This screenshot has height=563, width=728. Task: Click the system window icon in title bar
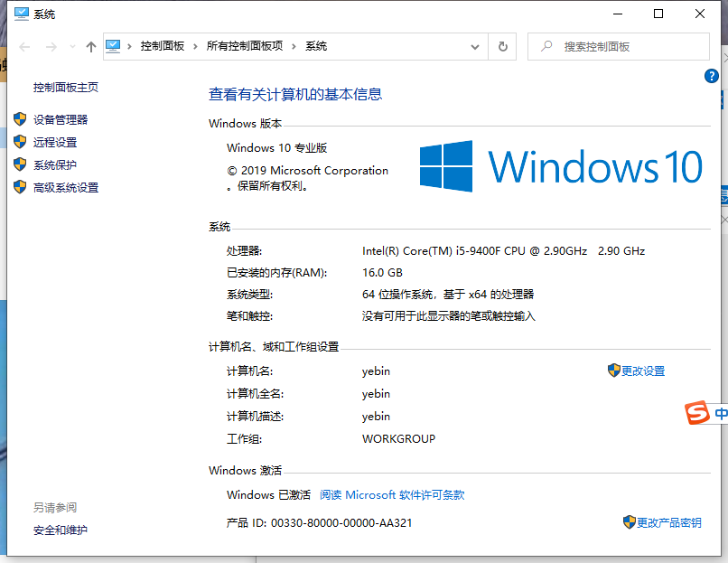(20, 14)
